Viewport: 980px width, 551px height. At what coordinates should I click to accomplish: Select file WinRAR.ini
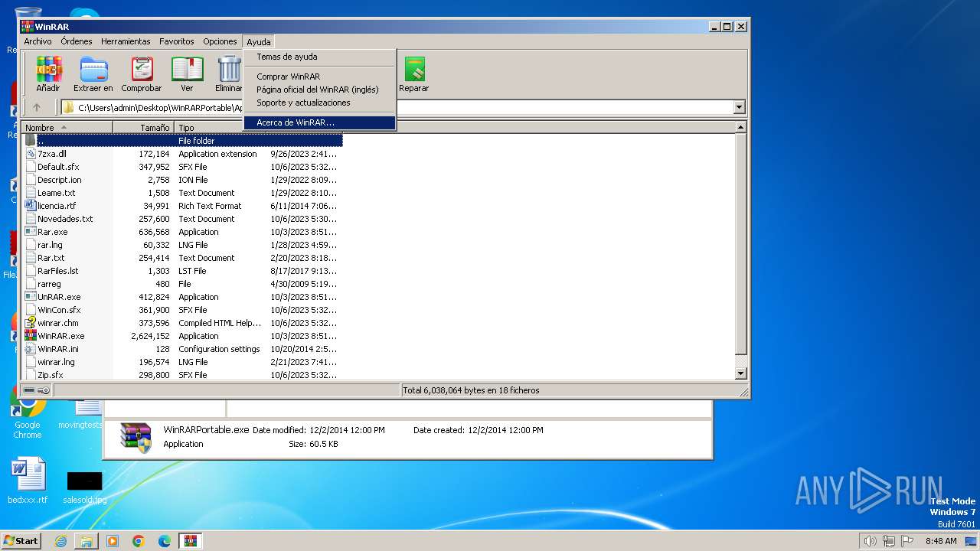pyautogui.click(x=58, y=349)
